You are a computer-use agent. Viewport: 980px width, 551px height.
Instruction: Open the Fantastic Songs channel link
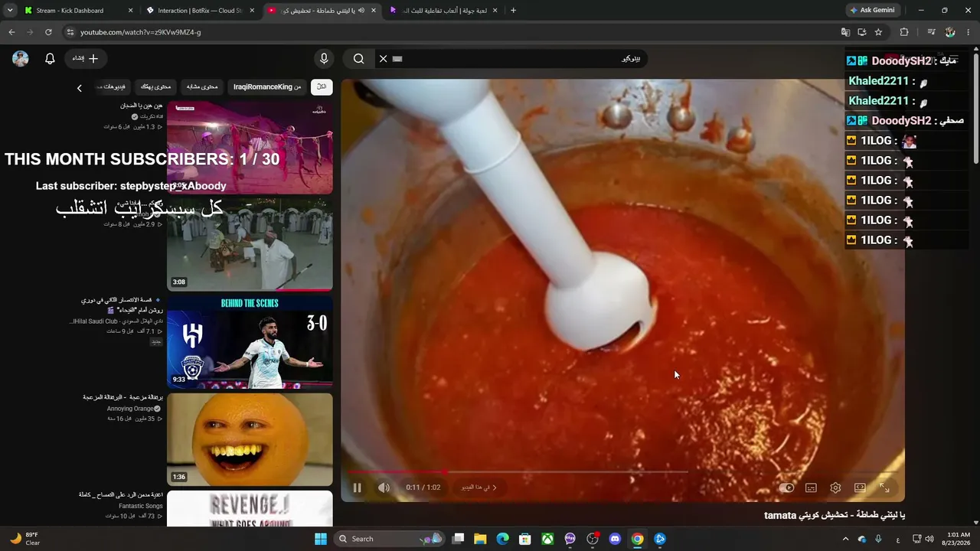pyautogui.click(x=141, y=506)
